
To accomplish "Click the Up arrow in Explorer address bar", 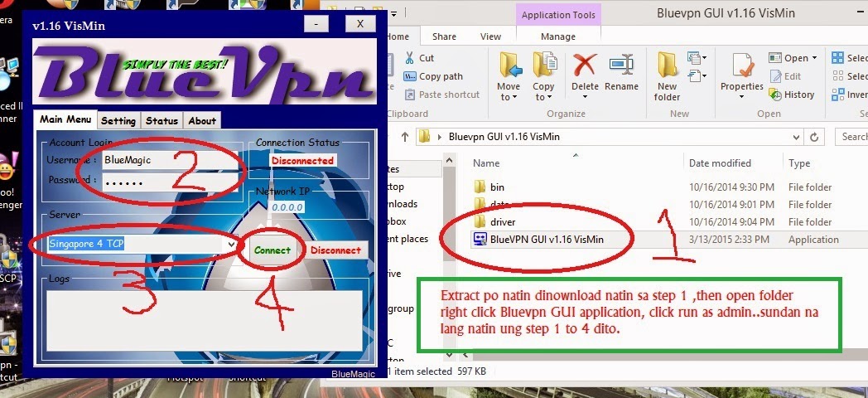I will (x=405, y=136).
